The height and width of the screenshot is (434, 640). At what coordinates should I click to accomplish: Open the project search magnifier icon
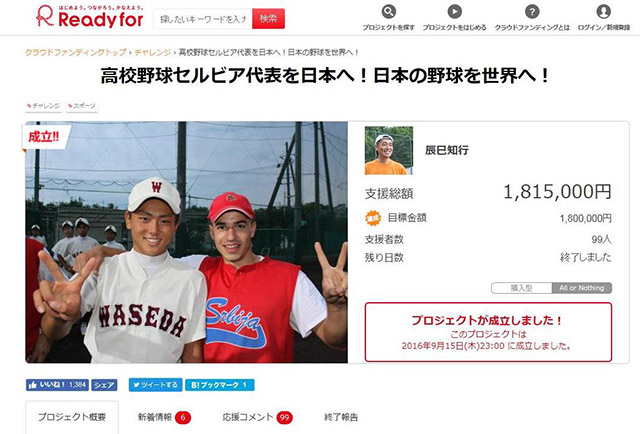tap(389, 11)
